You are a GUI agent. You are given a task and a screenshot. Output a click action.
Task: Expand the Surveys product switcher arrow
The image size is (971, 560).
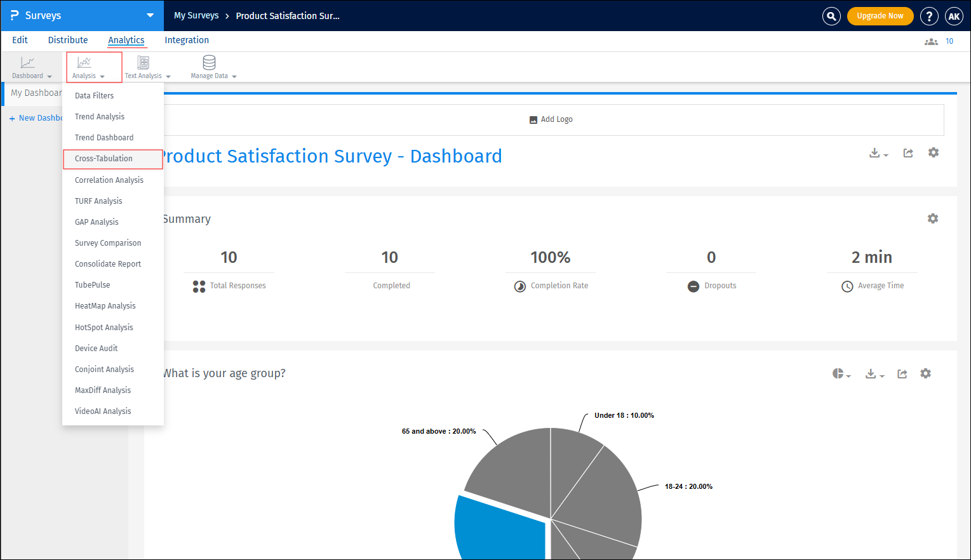(150, 16)
